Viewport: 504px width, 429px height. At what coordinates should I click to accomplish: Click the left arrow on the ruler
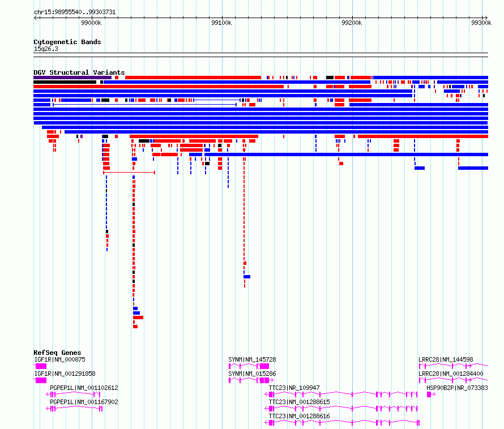(35, 18)
